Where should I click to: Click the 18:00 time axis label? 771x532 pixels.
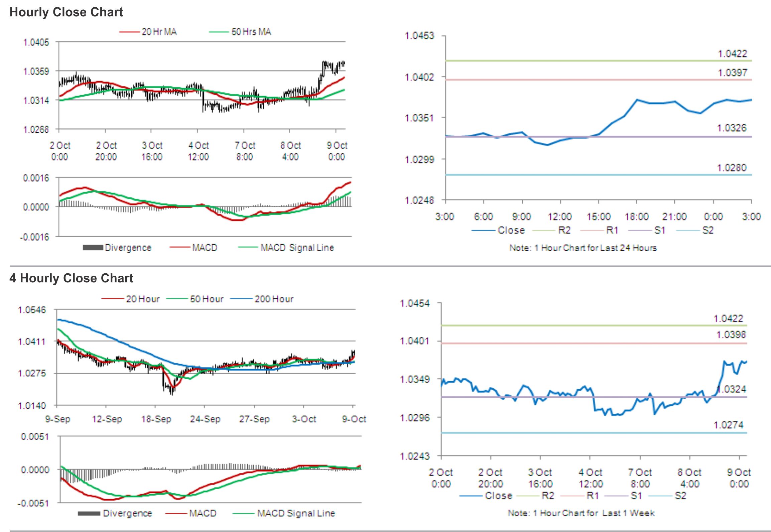click(x=637, y=217)
